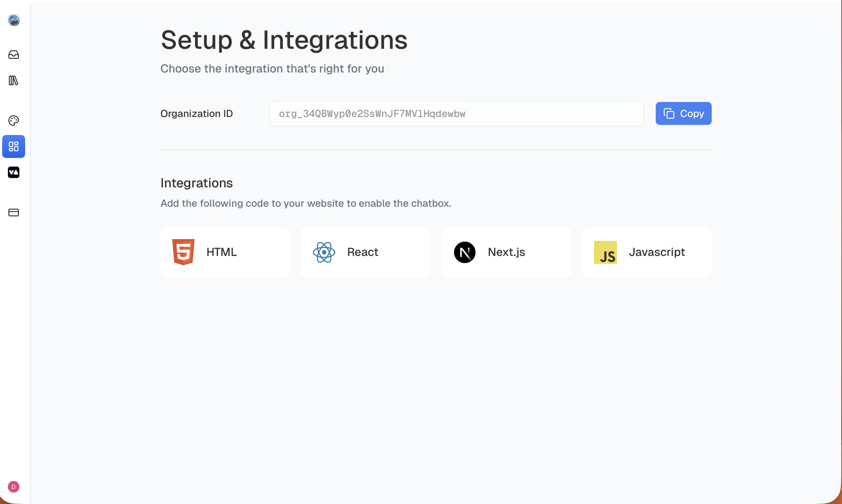Viewport: 842px width, 504px height.
Task: Open the black voice assistant plugin icon
Action: (14, 172)
